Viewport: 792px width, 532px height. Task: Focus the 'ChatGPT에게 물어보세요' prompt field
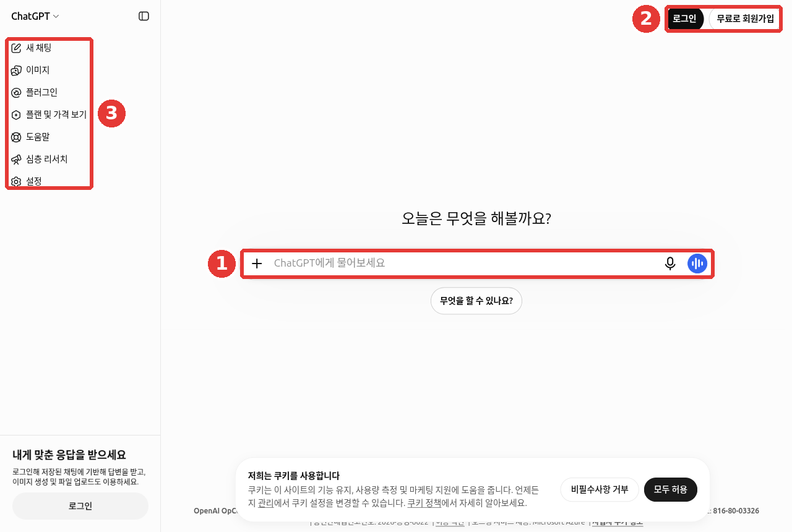tap(464, 264)
